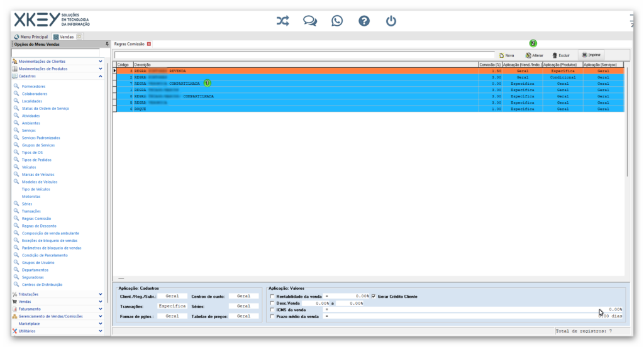Open the WhatsApp icon in header
644x347 pixels.
(337, 21)
